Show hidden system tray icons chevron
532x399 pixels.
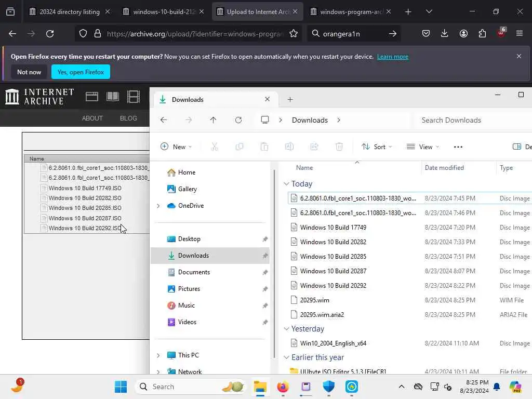click(402, 387)
